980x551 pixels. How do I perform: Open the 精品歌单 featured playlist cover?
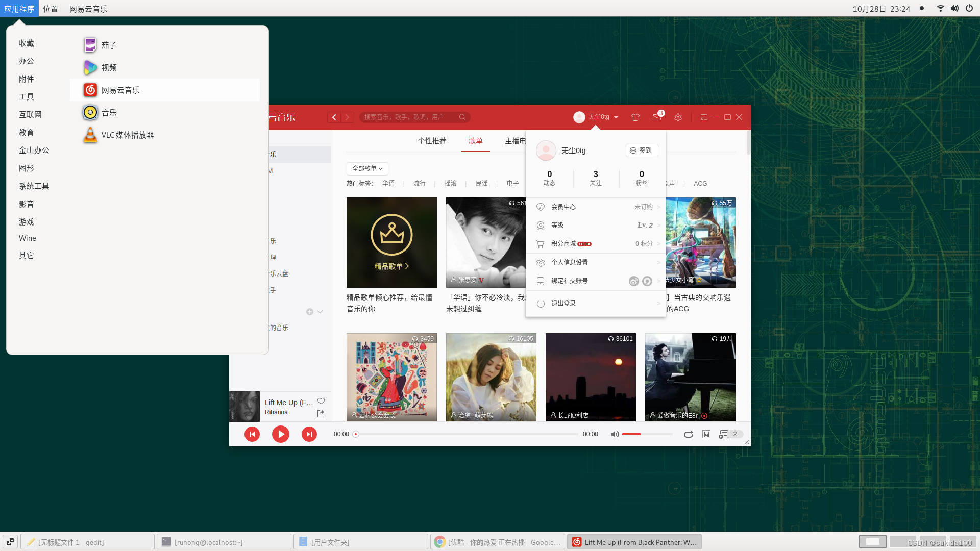(391, 243)
